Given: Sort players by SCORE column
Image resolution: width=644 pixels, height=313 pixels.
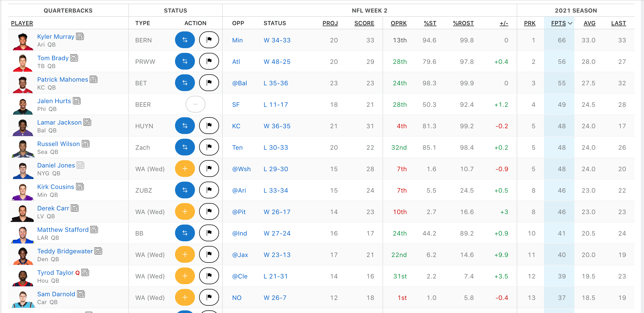Looking at the screenshot, I should pyautogui.click(x=364, y=23).
